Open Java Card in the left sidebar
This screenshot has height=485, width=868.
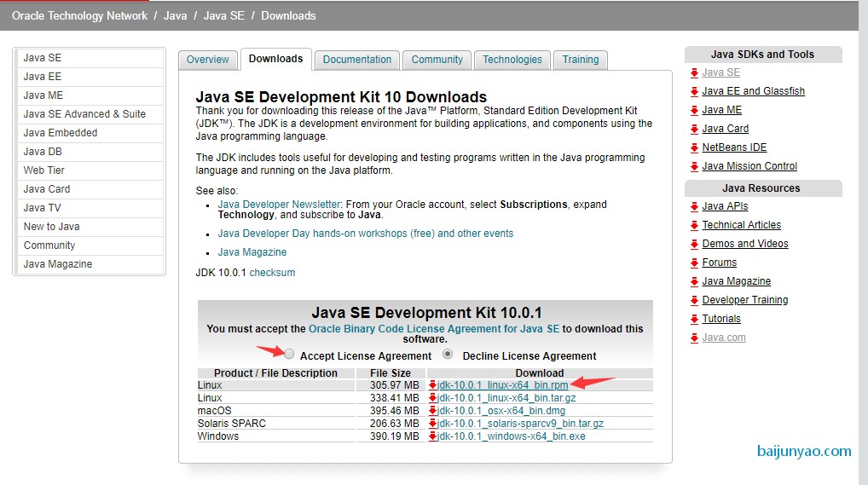(90, 189)
